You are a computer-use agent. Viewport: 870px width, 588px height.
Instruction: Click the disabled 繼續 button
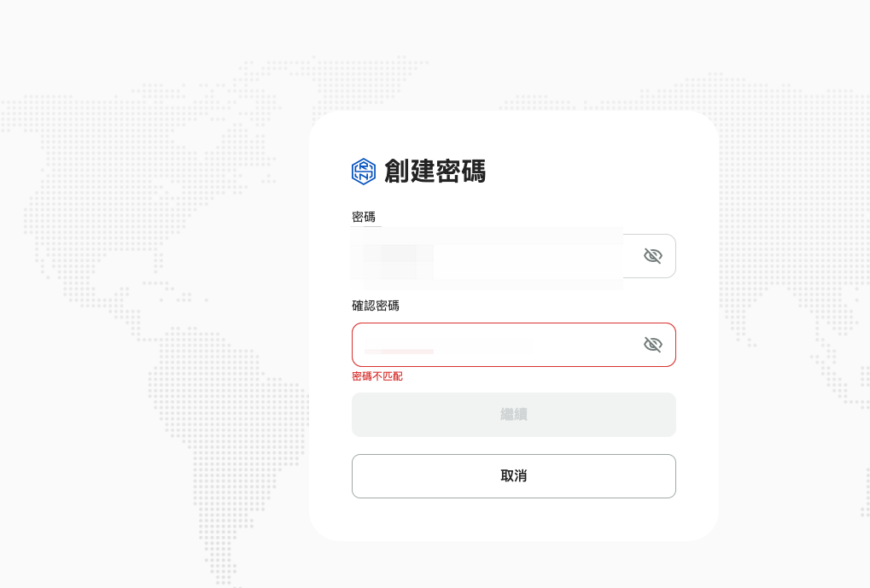click(514, 415)
